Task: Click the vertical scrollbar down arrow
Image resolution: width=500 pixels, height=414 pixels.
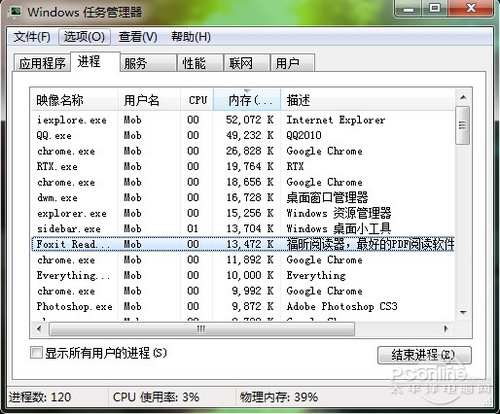Action: [463, 312]
